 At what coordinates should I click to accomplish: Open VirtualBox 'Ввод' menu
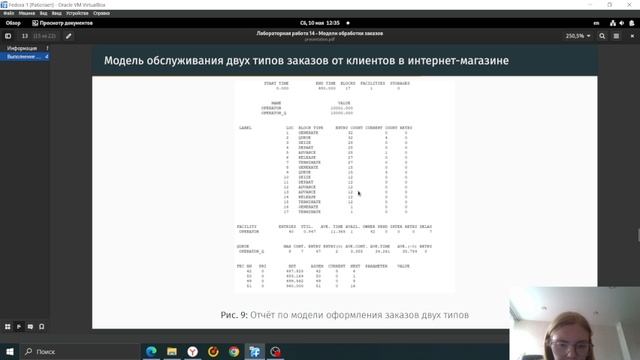coord(57,13)
